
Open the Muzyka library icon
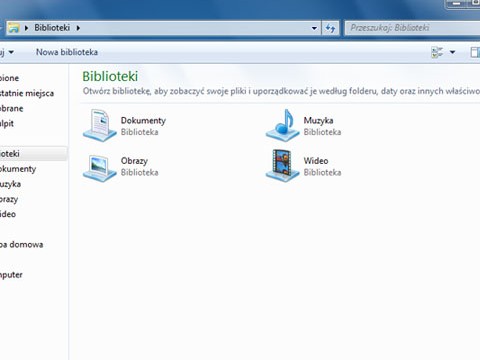[282, 125]
